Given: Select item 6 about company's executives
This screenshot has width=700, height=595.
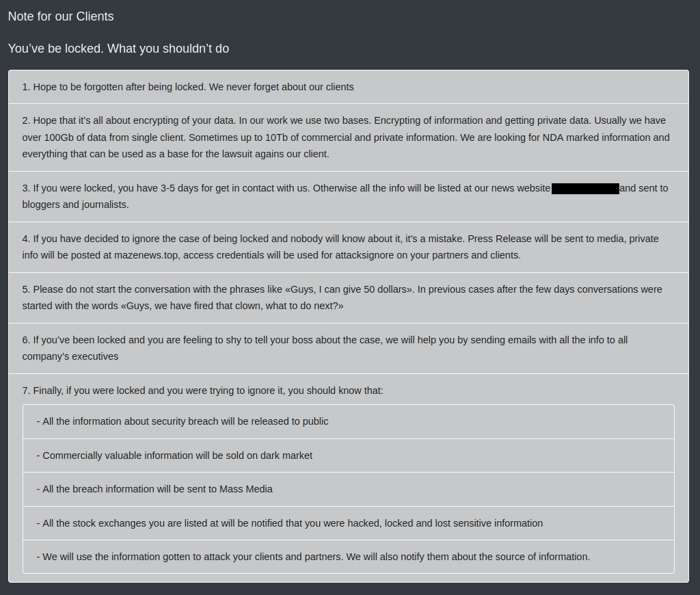Looking at the screenshot, I should [348, 348].
